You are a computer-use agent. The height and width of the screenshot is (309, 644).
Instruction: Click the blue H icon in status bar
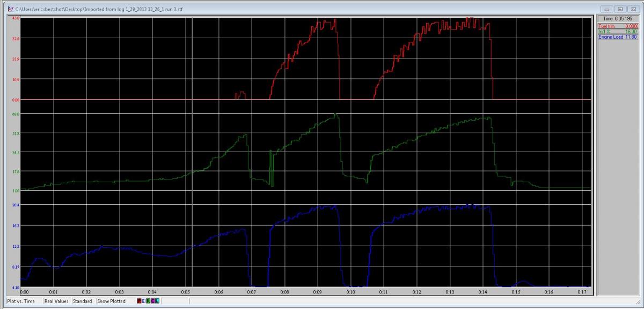tap(144, 301)
